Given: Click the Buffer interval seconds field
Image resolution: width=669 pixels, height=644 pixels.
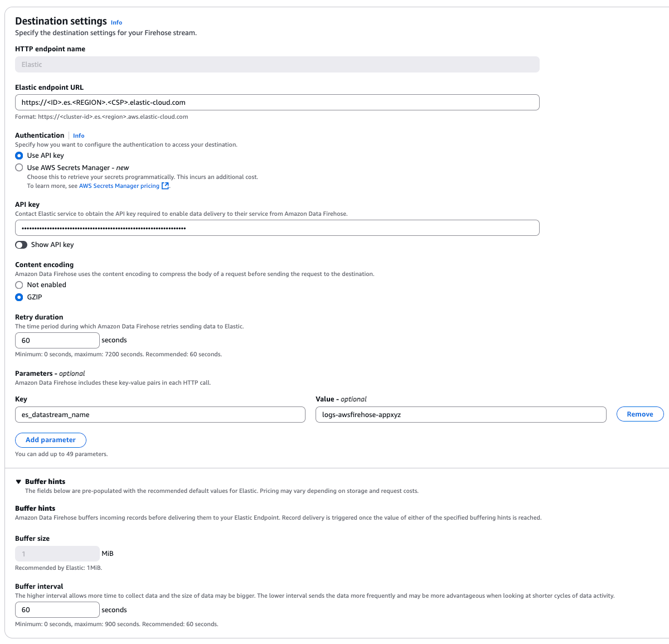Looking at the screenshot, I should pyautogui.click(x=57, y=610).
